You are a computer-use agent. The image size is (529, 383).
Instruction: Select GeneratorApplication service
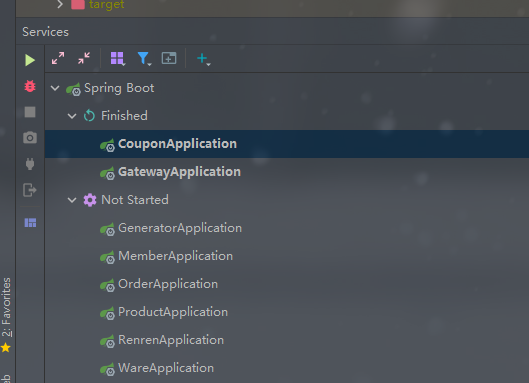coord(180,228)
